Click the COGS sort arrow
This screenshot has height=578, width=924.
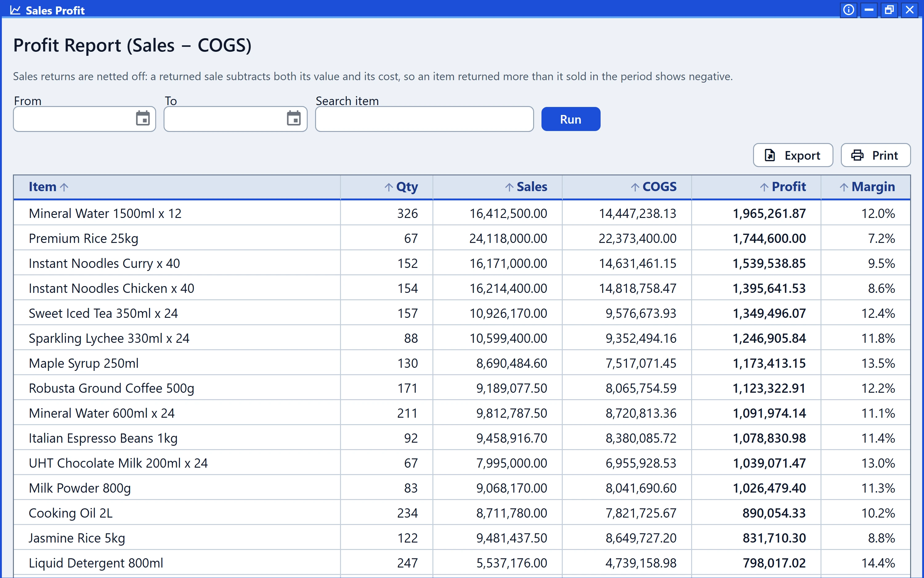(635, 187)
